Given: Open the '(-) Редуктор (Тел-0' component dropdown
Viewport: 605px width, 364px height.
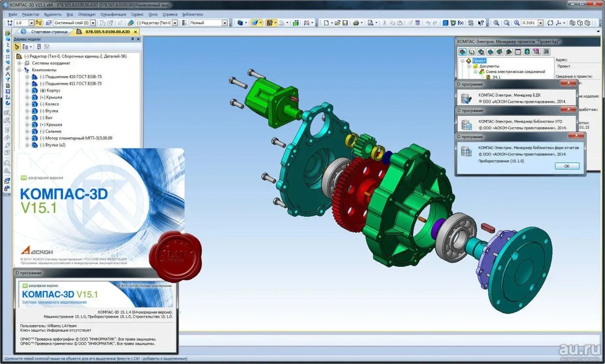Looking at the screenshot, I should coord(175,23).
